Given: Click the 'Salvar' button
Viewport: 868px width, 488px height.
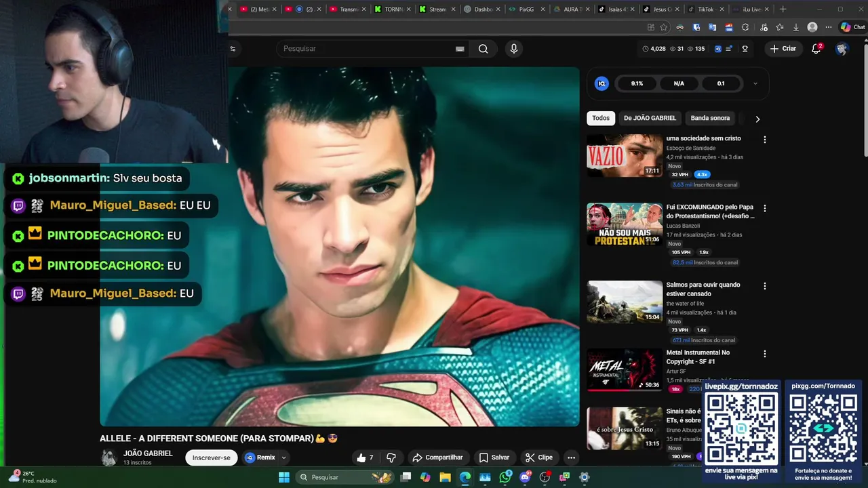Looking at the screenshot, I should click(494, 457).
